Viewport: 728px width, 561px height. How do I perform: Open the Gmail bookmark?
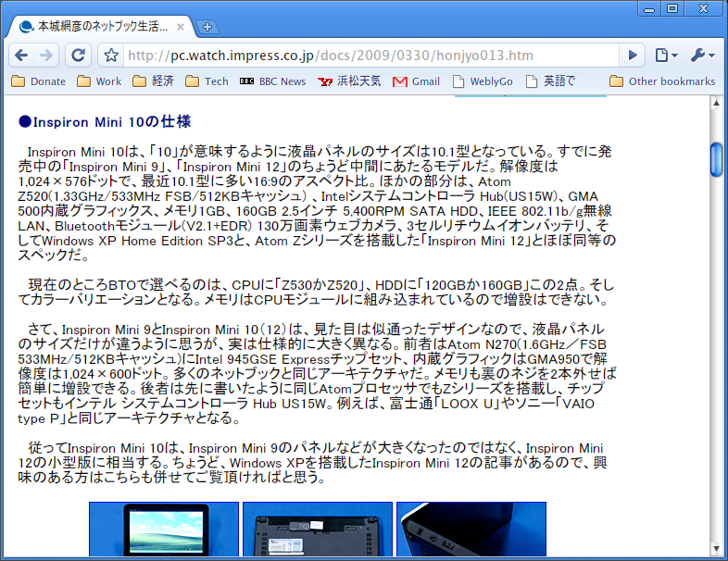(417, 81)
